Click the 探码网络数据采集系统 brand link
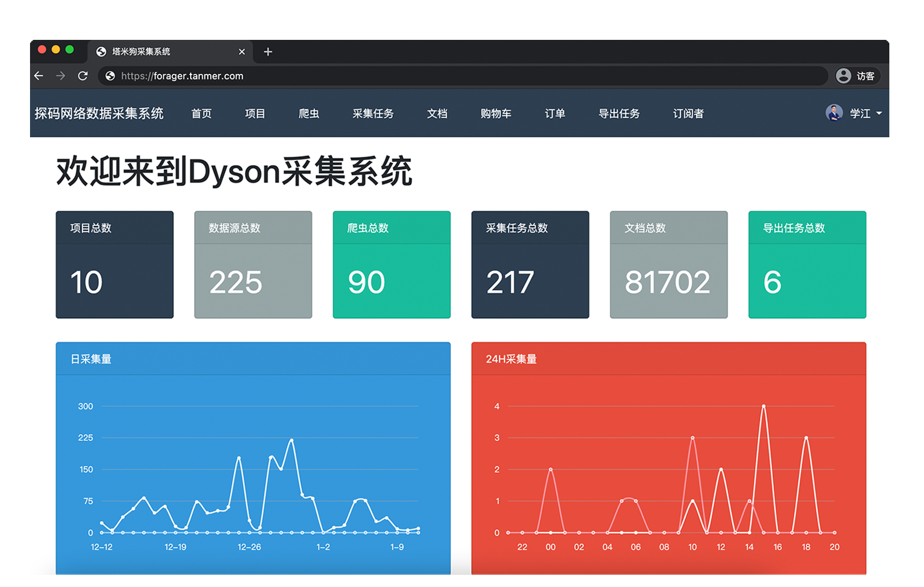Image resolution: width=924 pixels, height=587 pixels. pos(99,113)
